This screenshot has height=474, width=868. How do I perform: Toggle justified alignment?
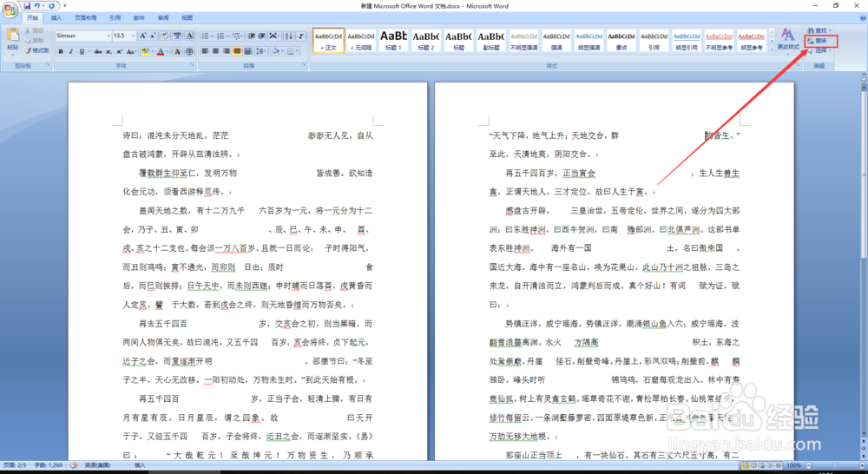click(237, 51)
